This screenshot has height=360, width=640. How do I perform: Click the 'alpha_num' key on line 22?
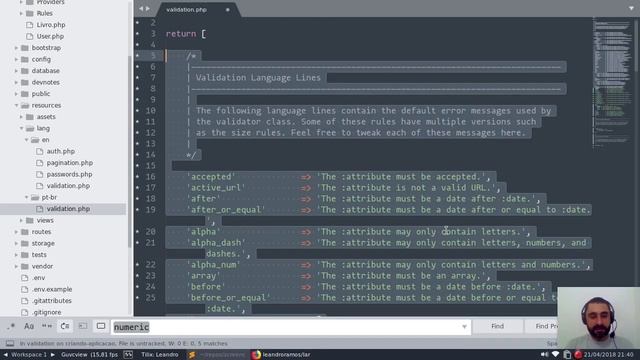pos(213,265)
